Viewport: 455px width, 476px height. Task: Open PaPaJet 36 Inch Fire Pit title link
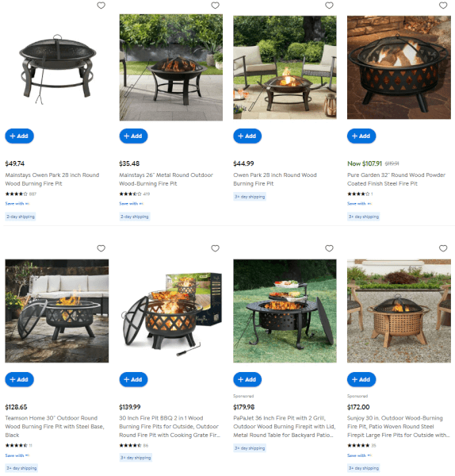click(285, 427)
